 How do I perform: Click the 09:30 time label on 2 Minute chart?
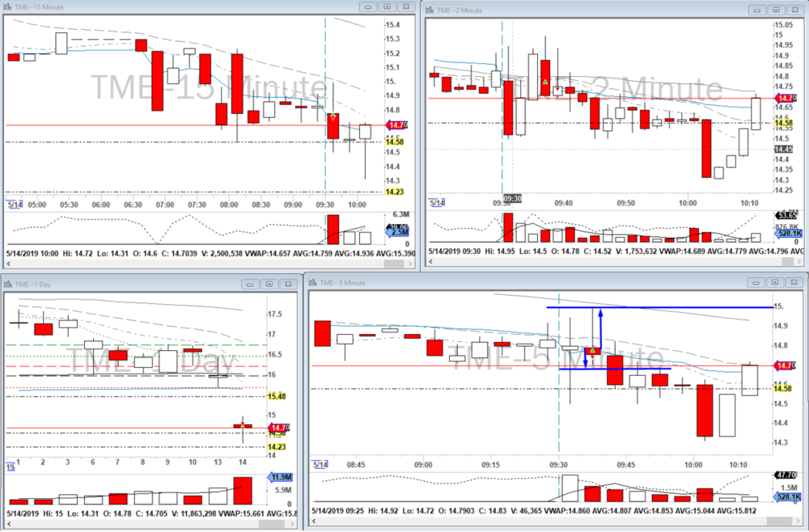click(513, 198)
